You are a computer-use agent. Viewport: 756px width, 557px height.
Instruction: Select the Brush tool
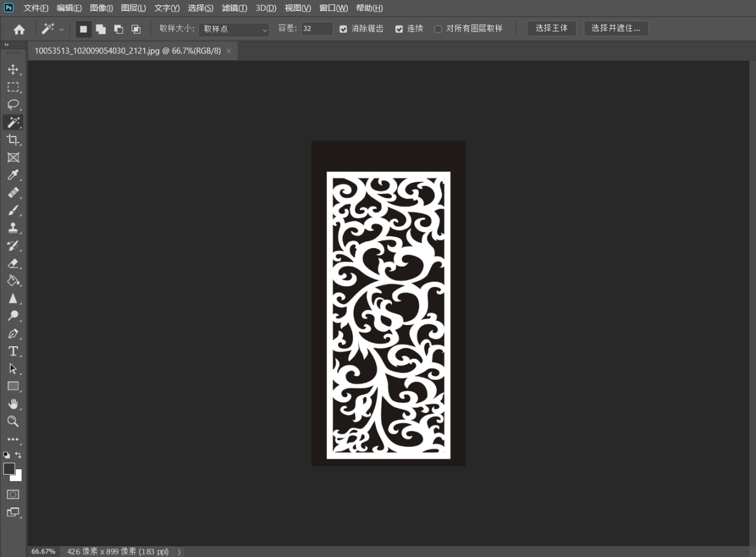[13, 210]
